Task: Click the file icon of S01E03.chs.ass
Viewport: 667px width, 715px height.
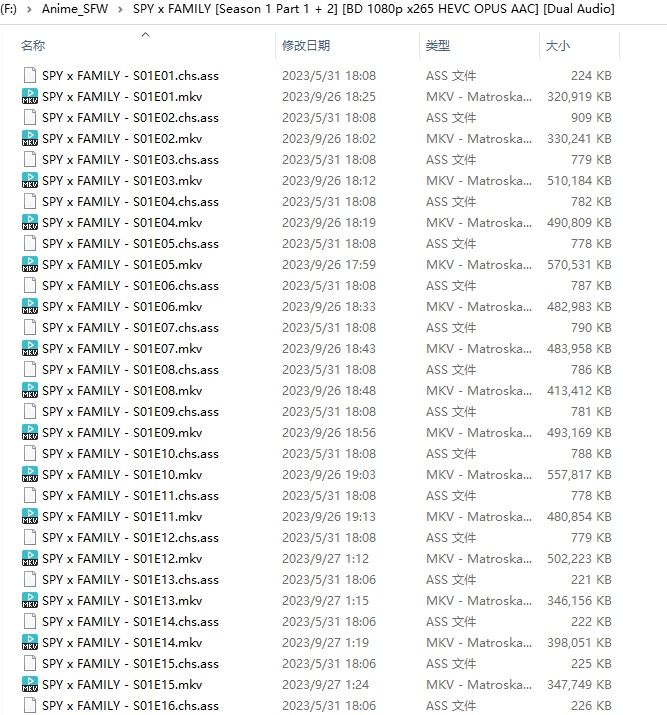Action: point(29,160)
